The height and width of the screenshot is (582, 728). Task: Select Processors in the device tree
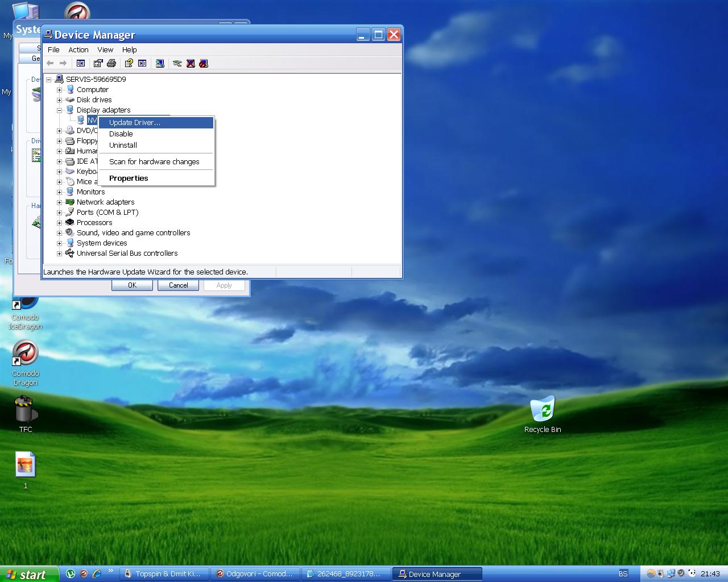click(94, 222)
